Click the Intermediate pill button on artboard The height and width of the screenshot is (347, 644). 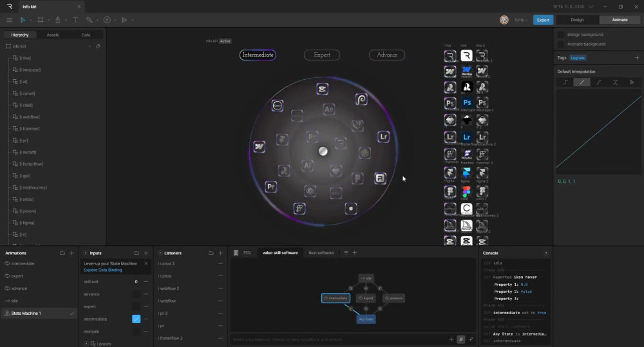coord(258,55)
